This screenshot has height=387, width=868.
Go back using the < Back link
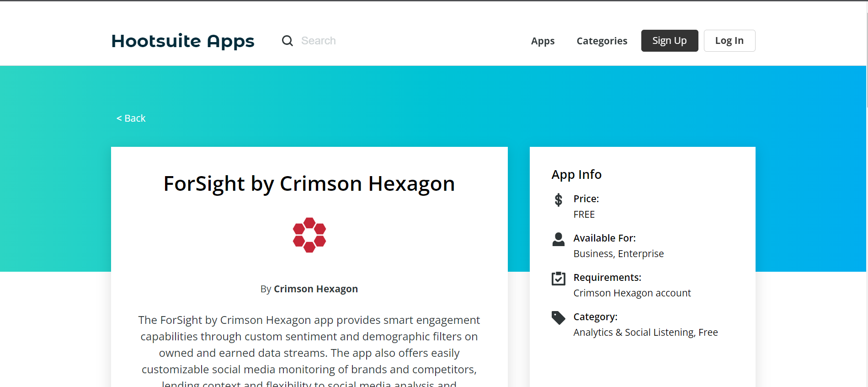(131, 118)
